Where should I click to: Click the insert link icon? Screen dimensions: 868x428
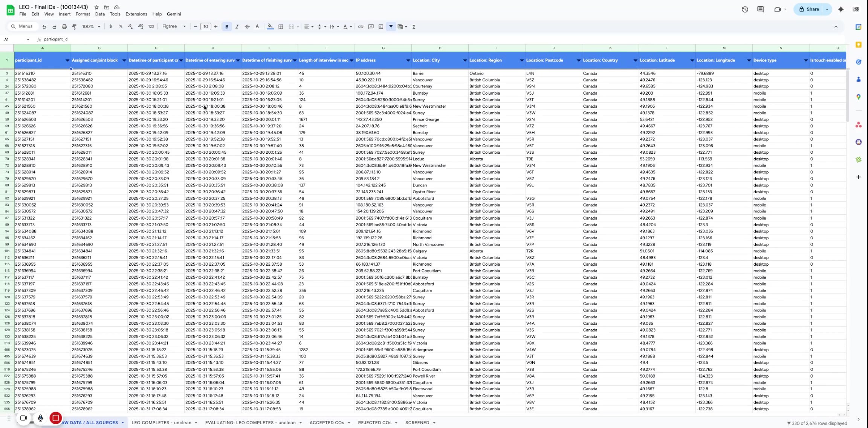(361, 27)
